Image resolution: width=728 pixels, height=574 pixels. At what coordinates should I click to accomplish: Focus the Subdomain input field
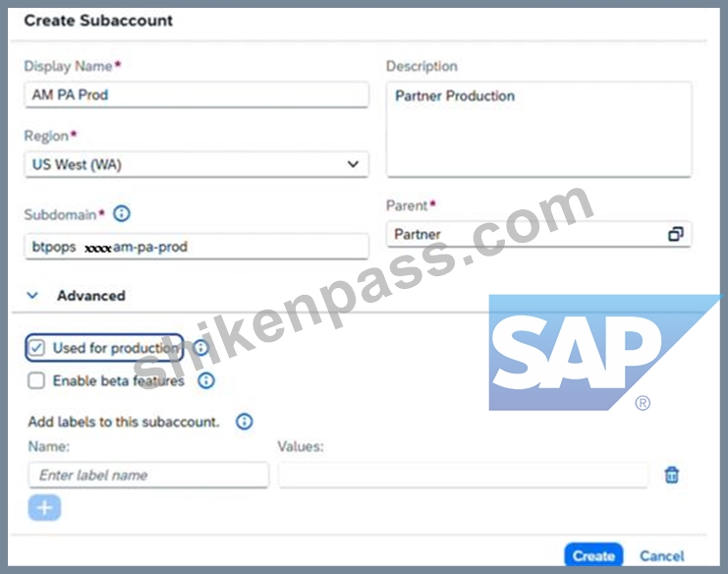[x=196, y=246]
